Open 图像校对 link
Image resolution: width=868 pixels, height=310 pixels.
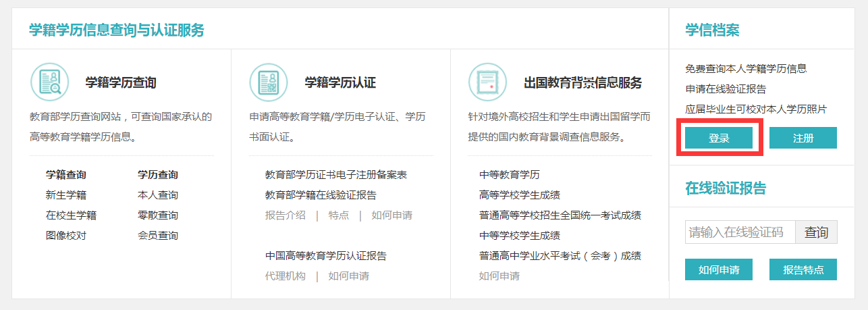(x=66, y=236)
